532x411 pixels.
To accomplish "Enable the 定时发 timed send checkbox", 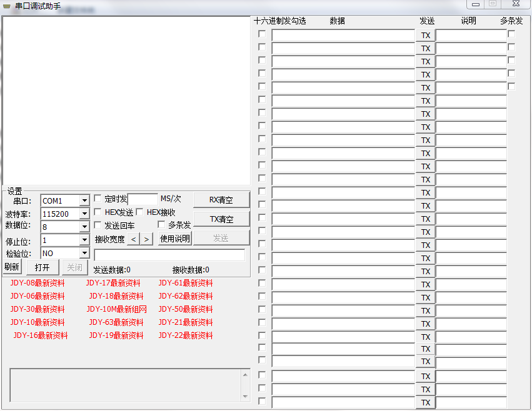I will (98, 198).
